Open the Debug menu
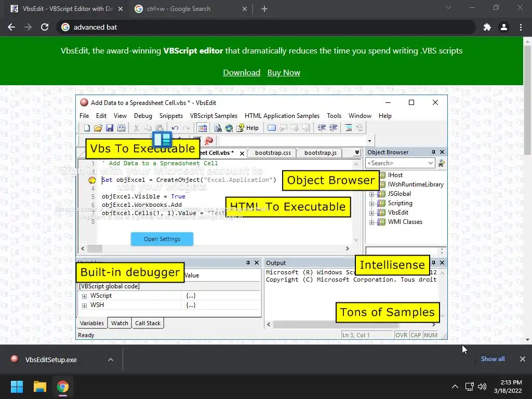This screenshot has height=399, width=532. pyautogui.click(x=143, y=116)
